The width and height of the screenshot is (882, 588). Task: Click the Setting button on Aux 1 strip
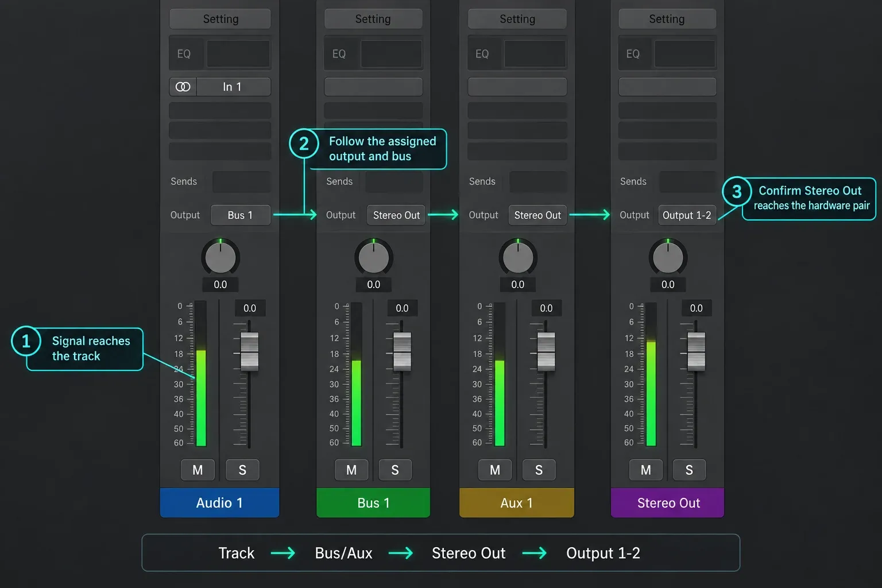tap(517, 19)
